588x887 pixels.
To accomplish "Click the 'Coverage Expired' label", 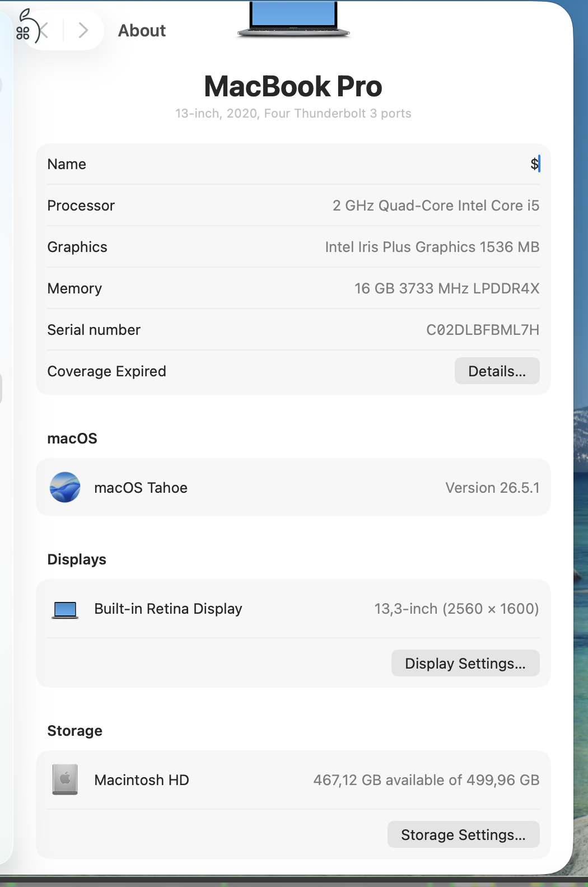I will click(x=106, y=371).
